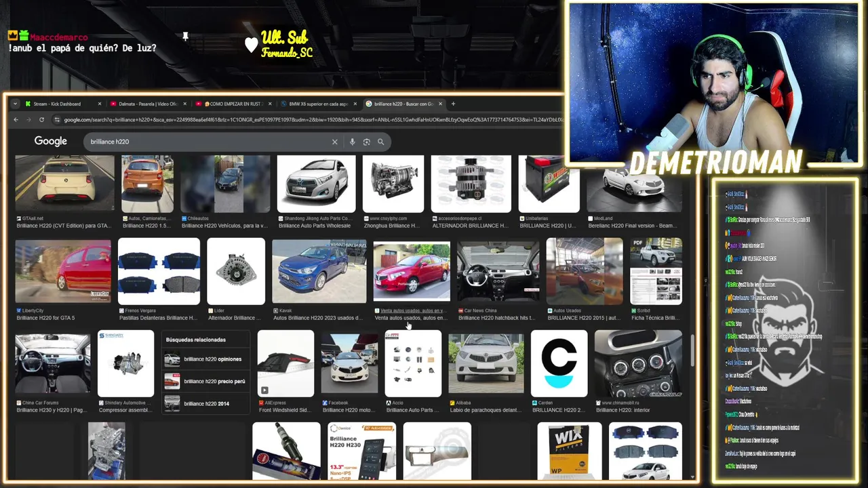Open the site info icon before the URL
The height and width of the screenshot is (488, 868).
coord(58,120)
